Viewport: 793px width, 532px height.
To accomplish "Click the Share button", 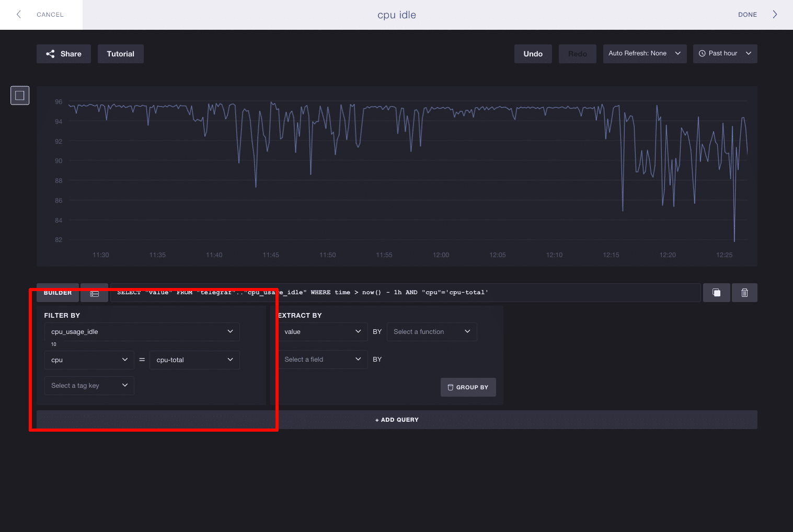I will pos(64,54).
